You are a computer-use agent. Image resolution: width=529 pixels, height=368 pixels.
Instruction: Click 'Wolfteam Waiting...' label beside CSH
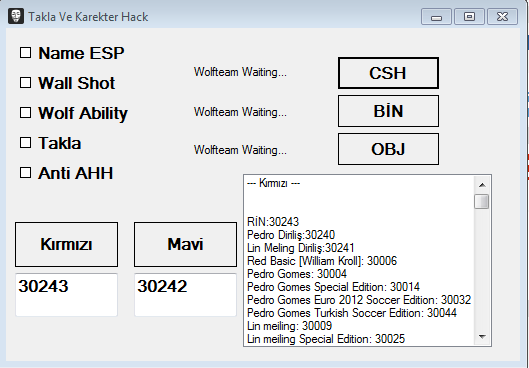[240, 72]
